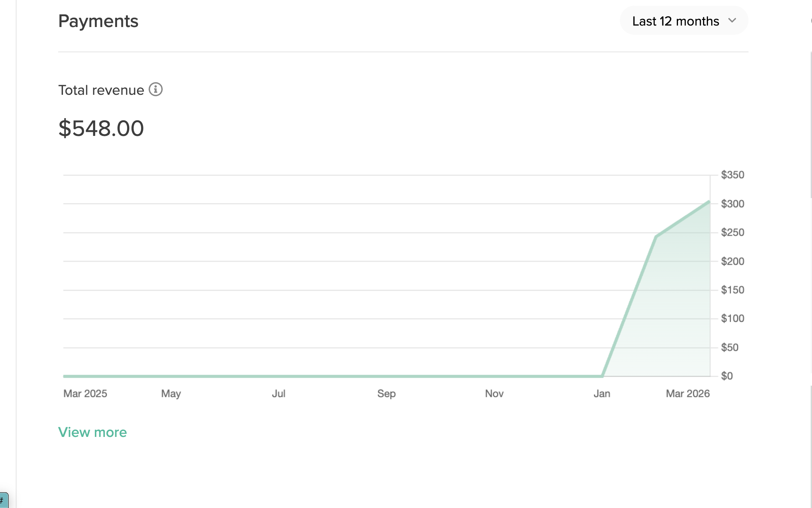Screen dimensions: 812x508
Task: Select the $548.00 total revenue amount
Action: [x=101, y=128]
